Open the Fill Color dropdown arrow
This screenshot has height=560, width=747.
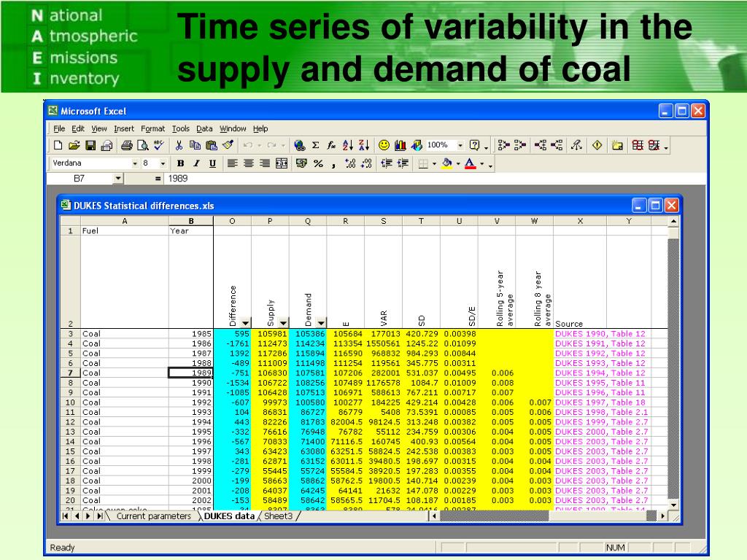click(x=458, y=164)
